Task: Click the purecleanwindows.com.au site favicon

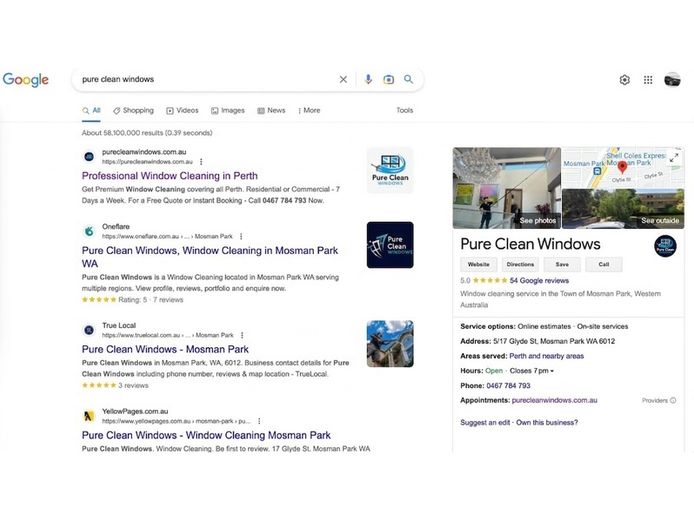Action: click(89, 156)
